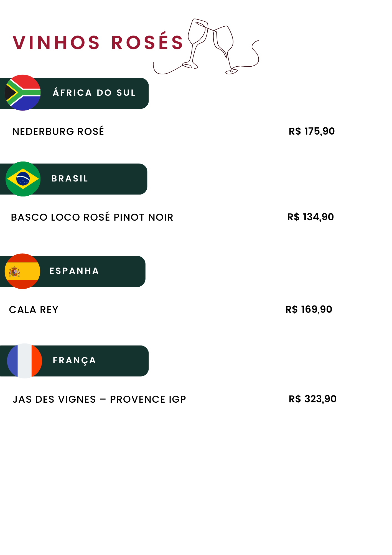Click the R$ 323,90 price
This screenshot has width=392, height=555.
point(312,399)
